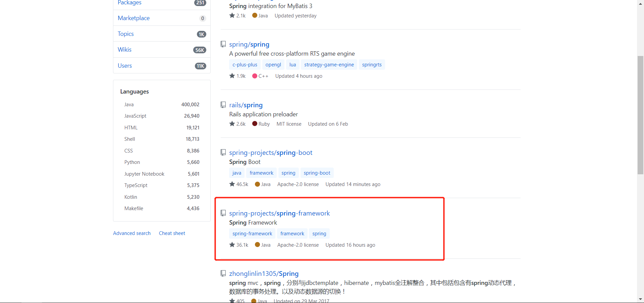Click the MIT license text
The width and height of the screenshot is (644, 303).
pyautogui.click(x=289, y=124)
